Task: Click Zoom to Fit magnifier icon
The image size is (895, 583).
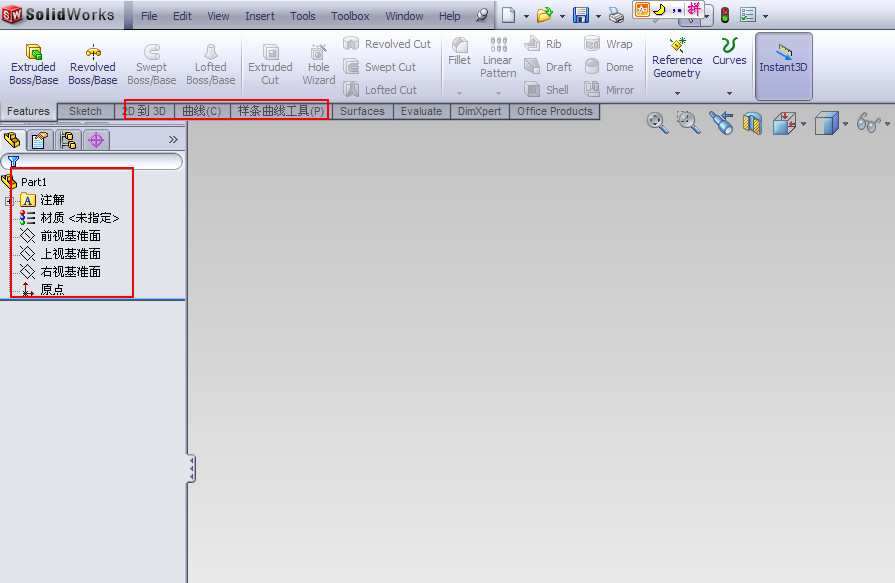Action: click(658, 123)
